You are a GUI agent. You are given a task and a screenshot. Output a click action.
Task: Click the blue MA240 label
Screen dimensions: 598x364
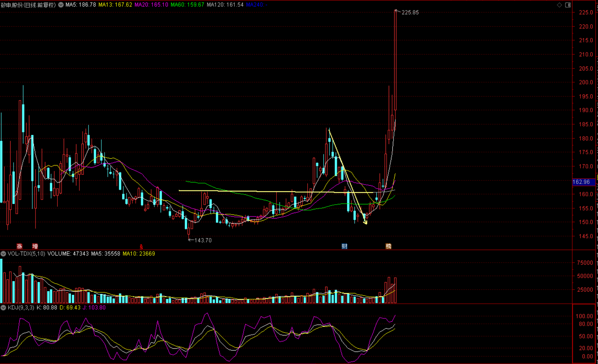[256, 5]
